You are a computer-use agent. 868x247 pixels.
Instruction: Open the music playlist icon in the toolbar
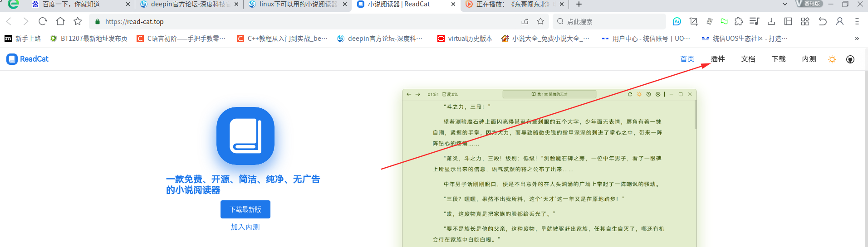(754, 21)
